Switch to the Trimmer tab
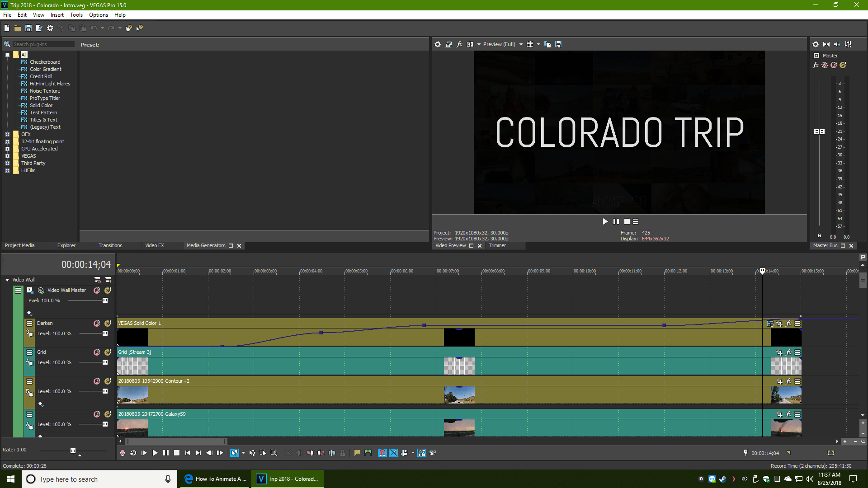This screenshot has height=488, width=868. click(x=497, y=245)
